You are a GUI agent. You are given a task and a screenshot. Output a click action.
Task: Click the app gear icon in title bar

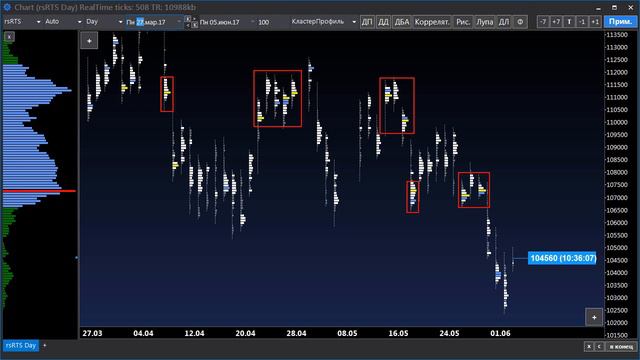[7, 7]
